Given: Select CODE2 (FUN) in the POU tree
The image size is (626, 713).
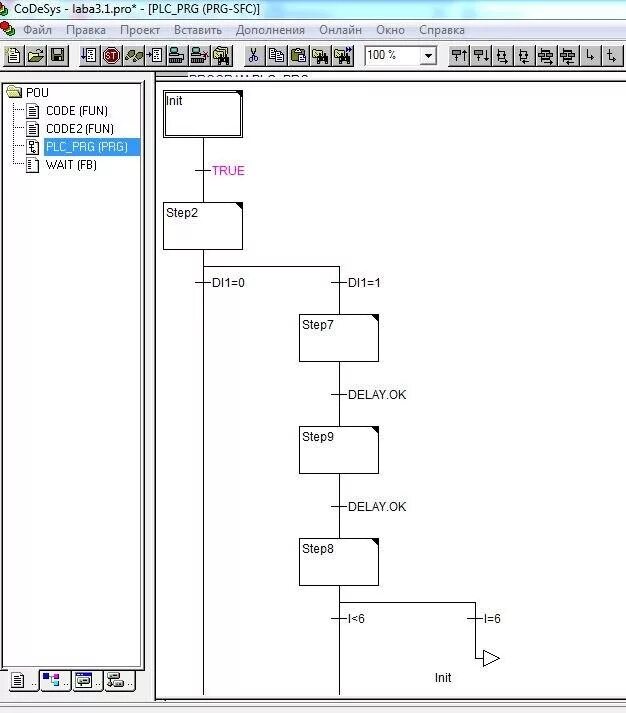Looking at the screenshot, I should 80,129.
